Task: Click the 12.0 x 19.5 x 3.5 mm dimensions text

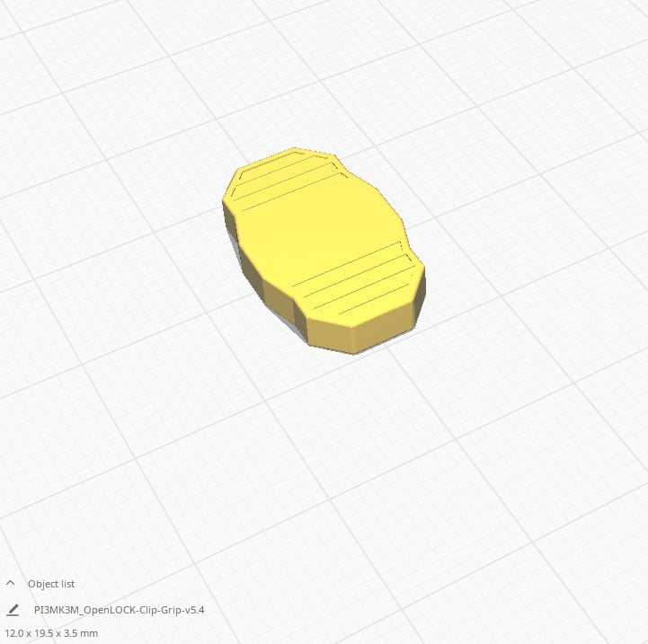Action: [51, 633]
